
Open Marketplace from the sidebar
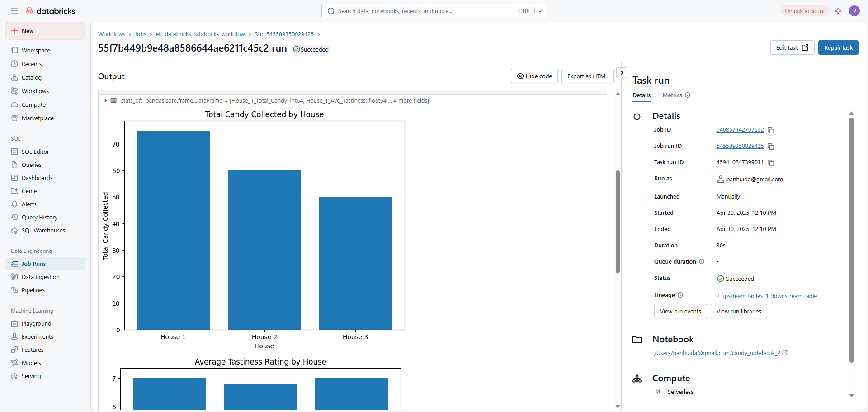click(45, 118)
